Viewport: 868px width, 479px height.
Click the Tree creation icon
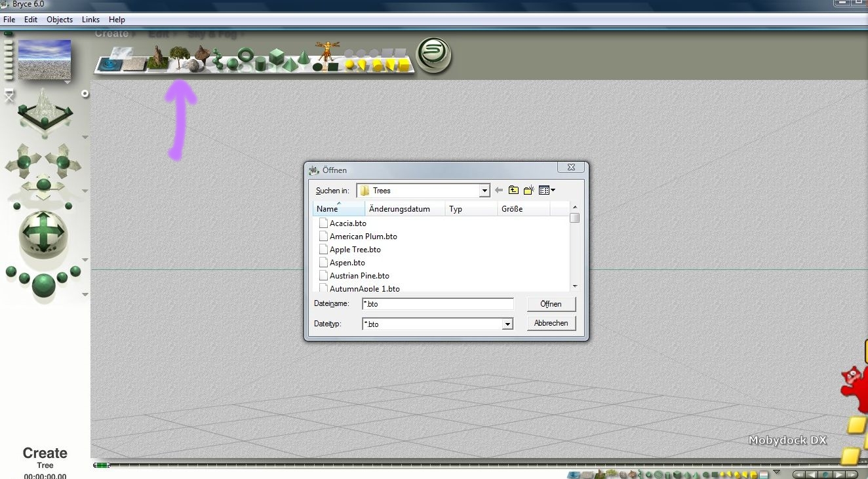click(179, 56)
